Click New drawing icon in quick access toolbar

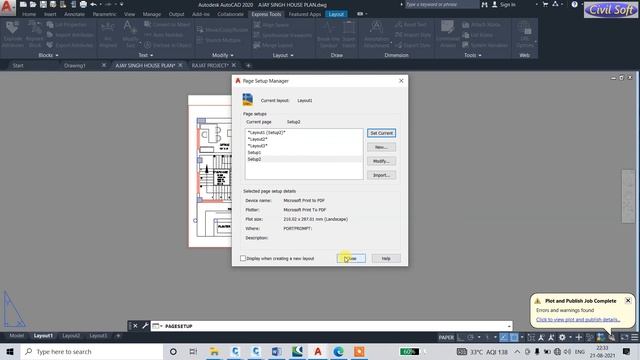[x=23, y=4]
